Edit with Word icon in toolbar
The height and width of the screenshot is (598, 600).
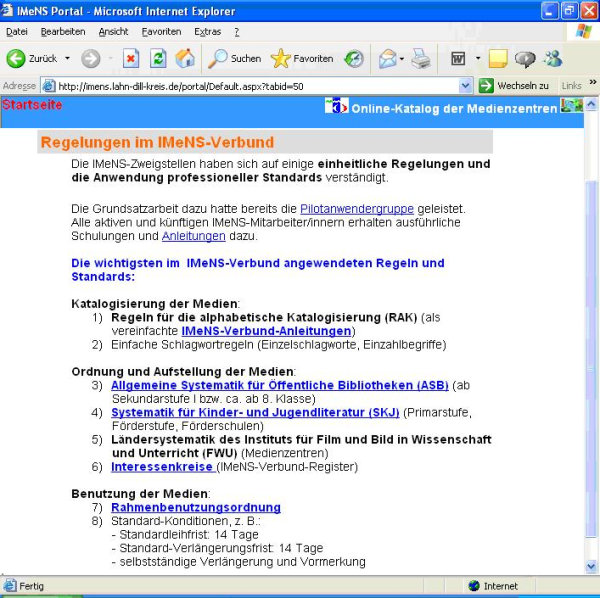tap(458, 59)
